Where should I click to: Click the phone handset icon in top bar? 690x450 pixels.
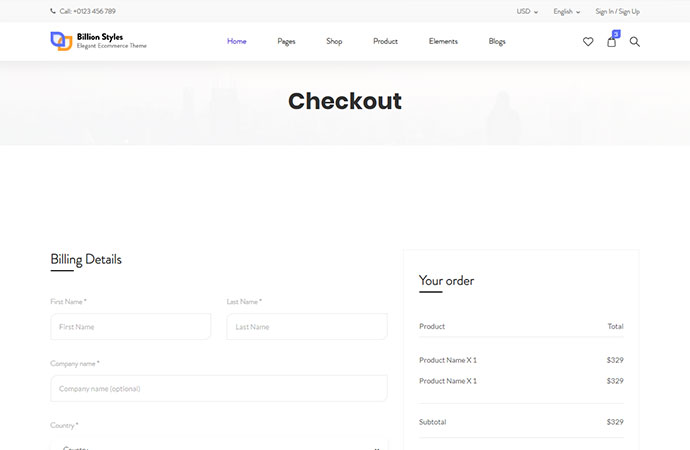click(x=53, y=12)
